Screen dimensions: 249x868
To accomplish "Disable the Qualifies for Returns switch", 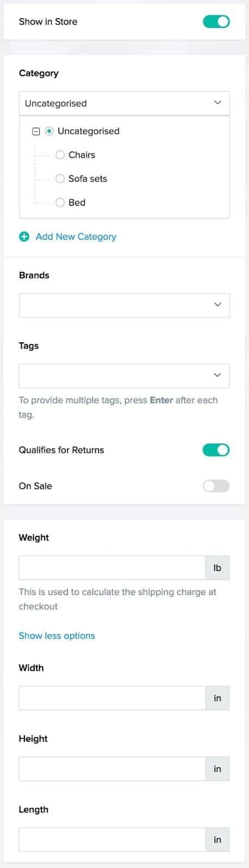I will pyautogui.click(x=216, y=450).
